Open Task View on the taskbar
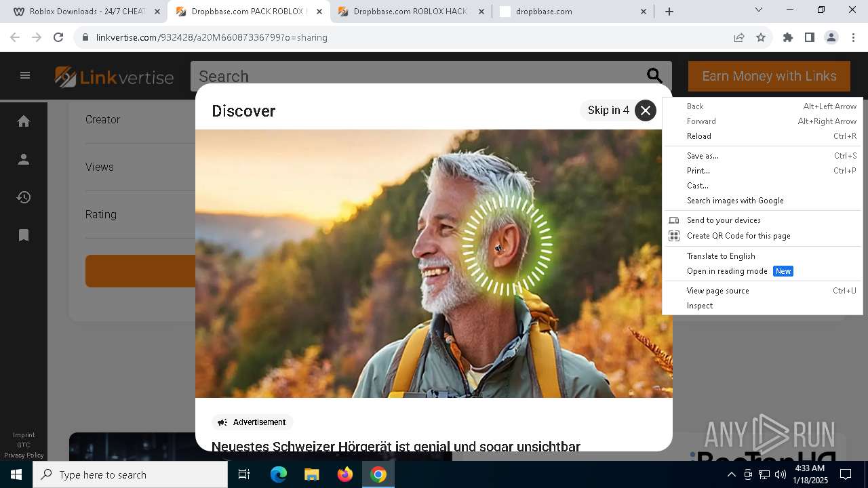 tap(244, 474)
